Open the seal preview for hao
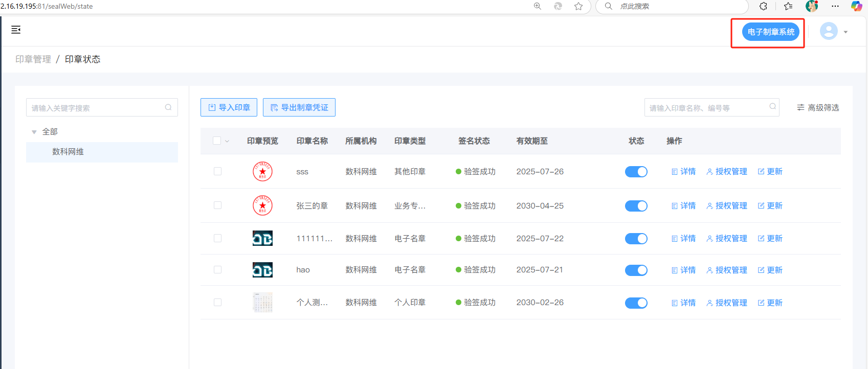Image resolution: width=868 pixels, height=369 pixels. point(262,270)
